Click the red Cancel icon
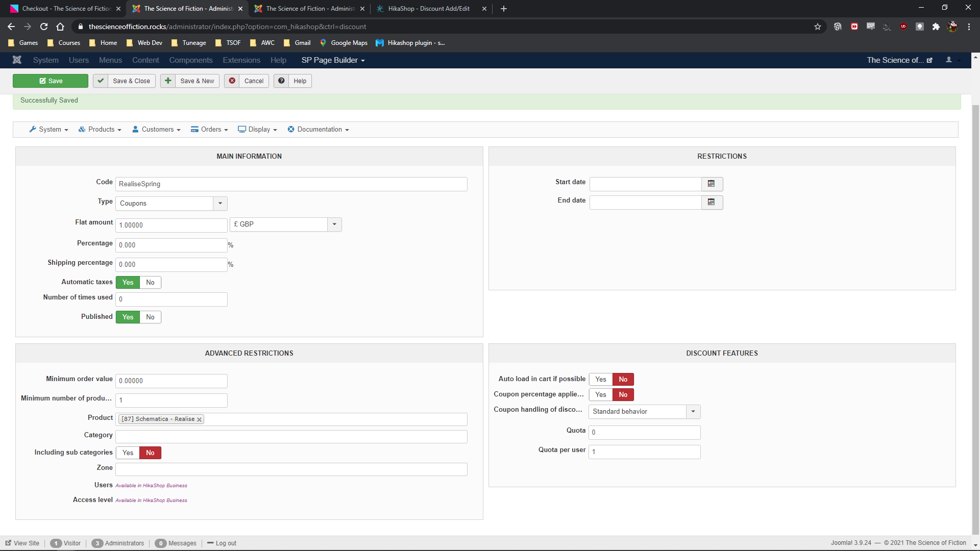 pos(232,81)
